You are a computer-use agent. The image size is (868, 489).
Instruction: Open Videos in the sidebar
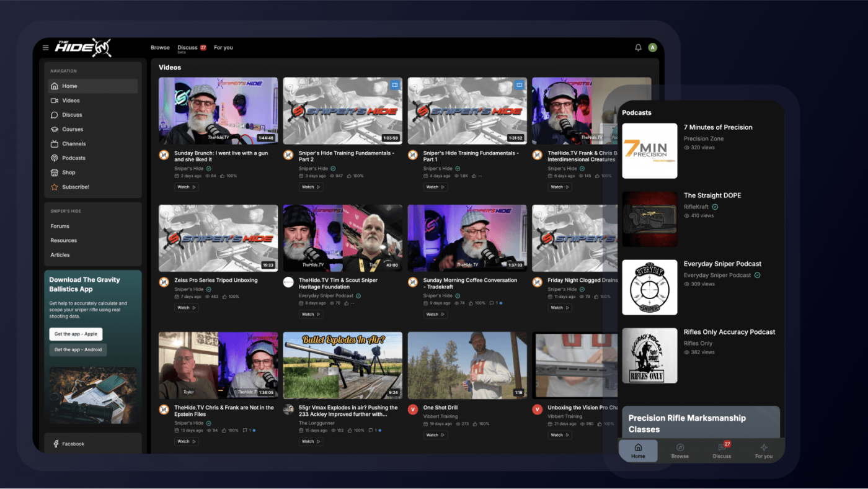93,101
